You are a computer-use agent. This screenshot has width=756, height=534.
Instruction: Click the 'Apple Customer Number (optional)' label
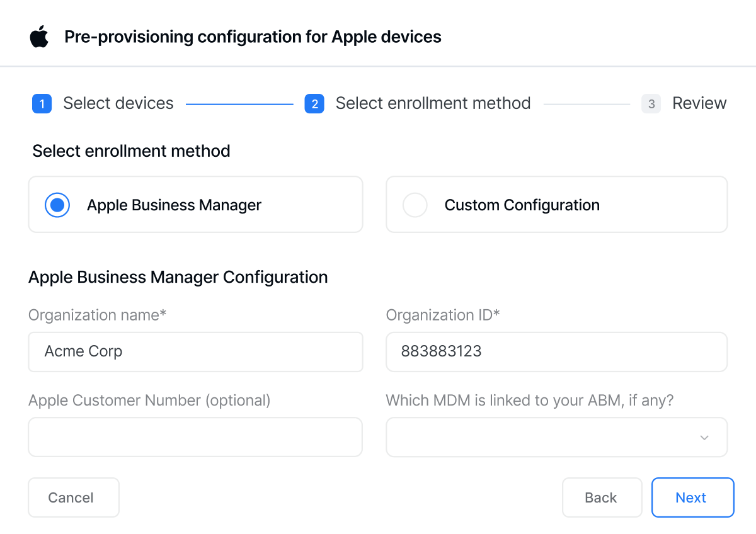149,401
